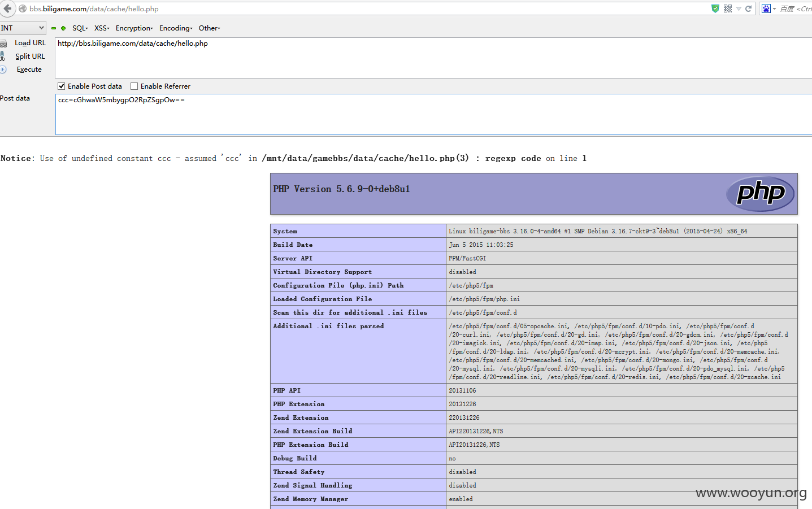Click the Zend Extension Build value API220131226,NTS
Viewport: 812px width, 509px height.
[476, 431]
